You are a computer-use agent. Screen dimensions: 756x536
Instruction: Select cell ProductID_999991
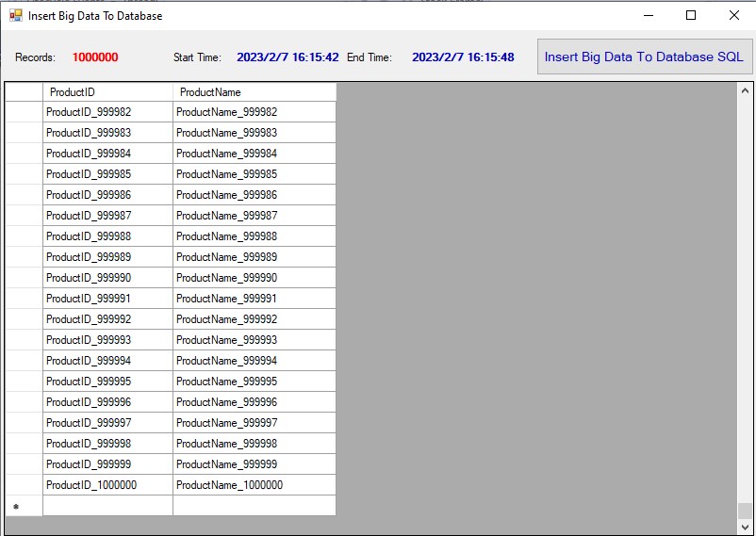pos(108,299)
